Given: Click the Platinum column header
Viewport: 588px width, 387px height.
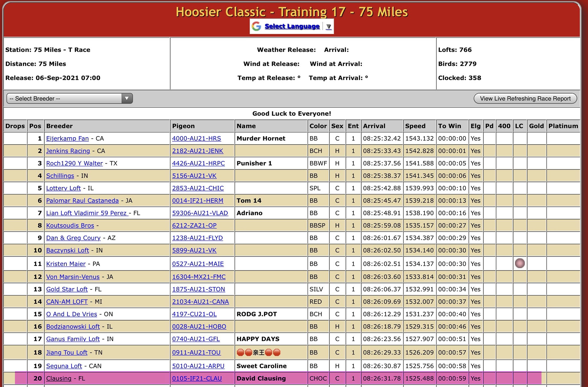Looking at the screenshot, I should tap(563, 126).
